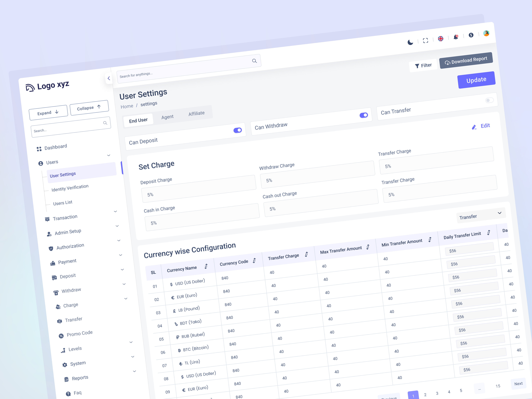Expand the Users menu chevron
Screen dimensions: 532x399
click(x=109, y=155)
